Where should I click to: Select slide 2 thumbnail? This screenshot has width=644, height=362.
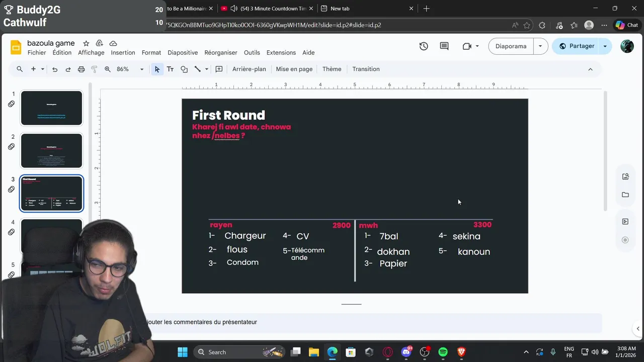51,151
